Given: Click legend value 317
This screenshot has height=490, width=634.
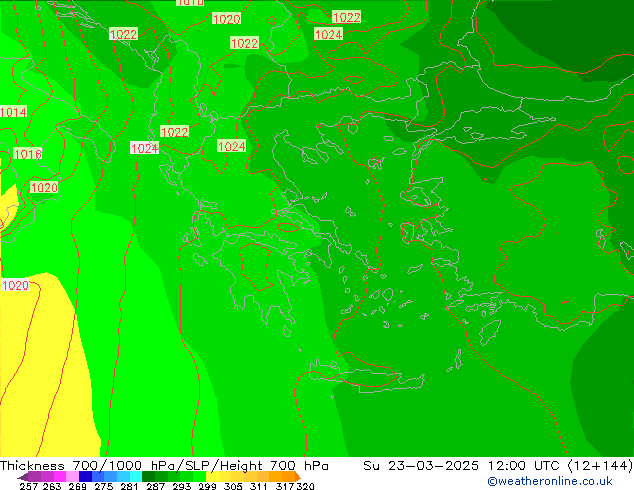Looking at the screenshot, I should [285, 486].
